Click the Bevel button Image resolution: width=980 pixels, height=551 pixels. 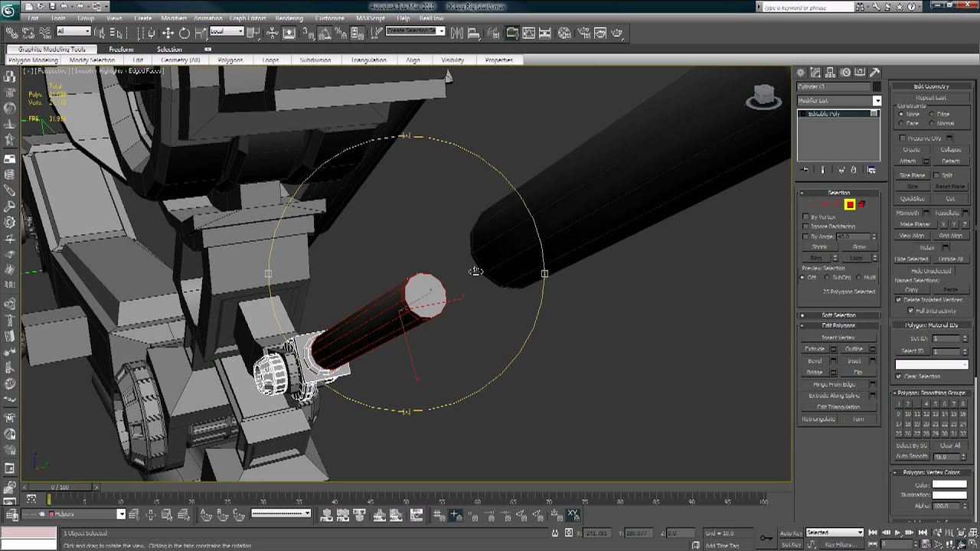[815, 361]
